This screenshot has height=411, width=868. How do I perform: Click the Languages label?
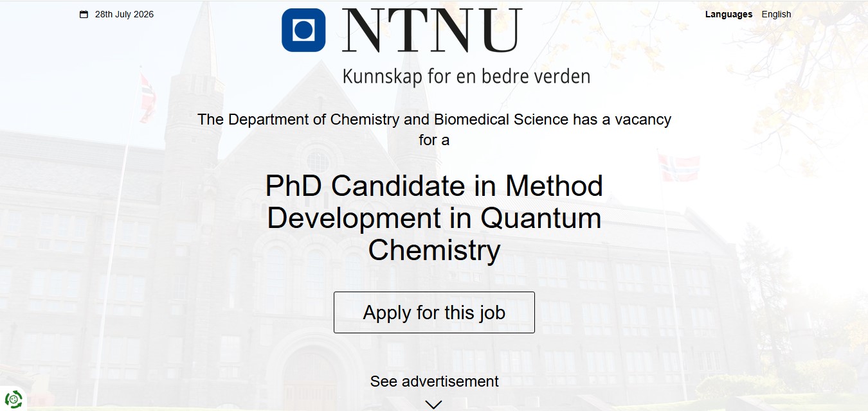click(x=728, y=14)
